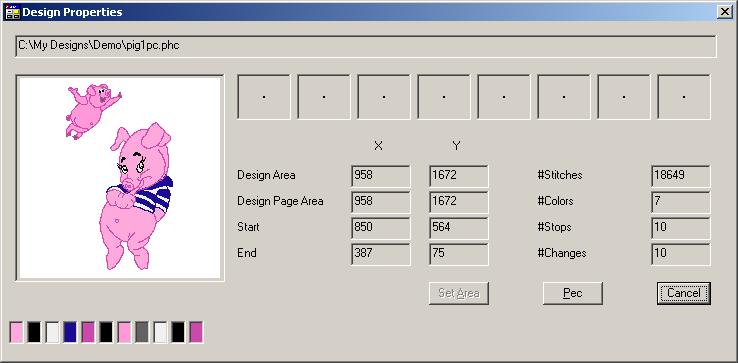Click the Design Page Area Y field
This screenshot has height=363, width=738.
[458, 202]
